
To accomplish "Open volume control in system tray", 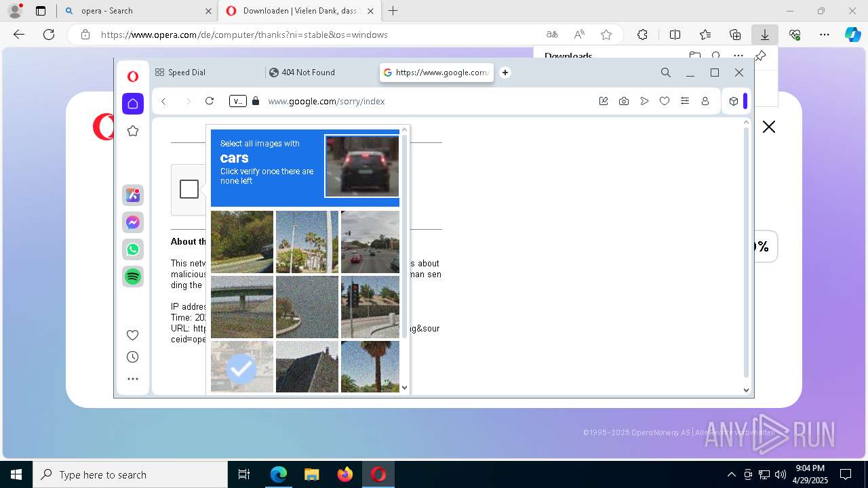I will [781, 474].
